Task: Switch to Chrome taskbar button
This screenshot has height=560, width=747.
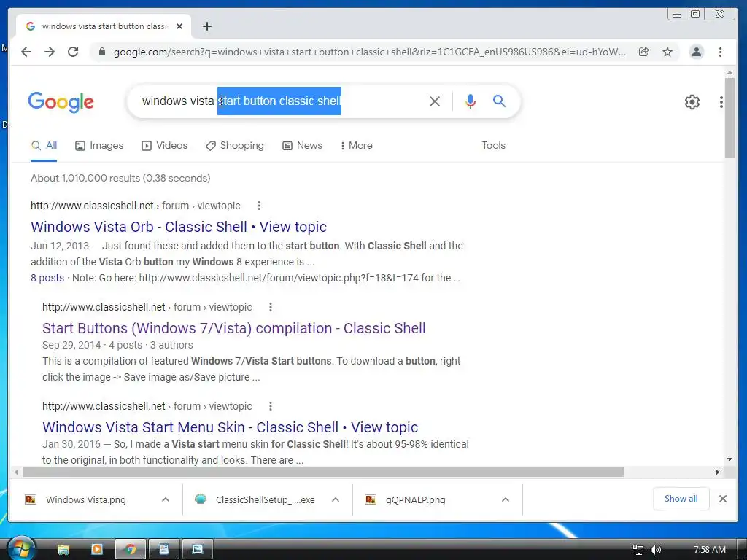Action: pyautogui.click(x=131, y=550)
